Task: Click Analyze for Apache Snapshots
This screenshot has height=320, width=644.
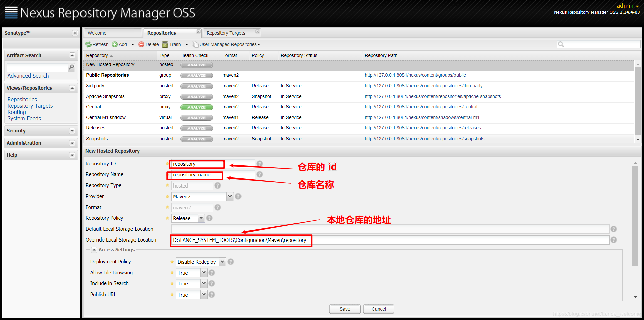Action: point(197,97)
